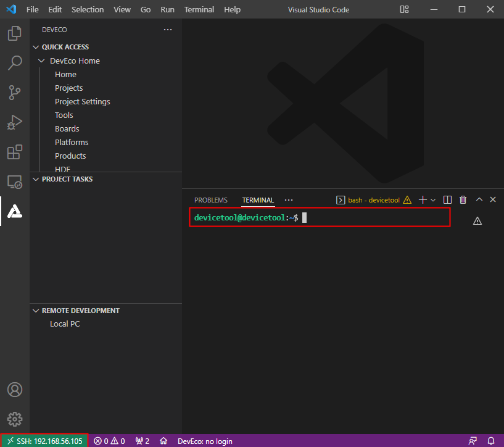This screenshot has height=447, width=504.
Task: Click the home icon in status bar
Action: (x=163, y=441)
